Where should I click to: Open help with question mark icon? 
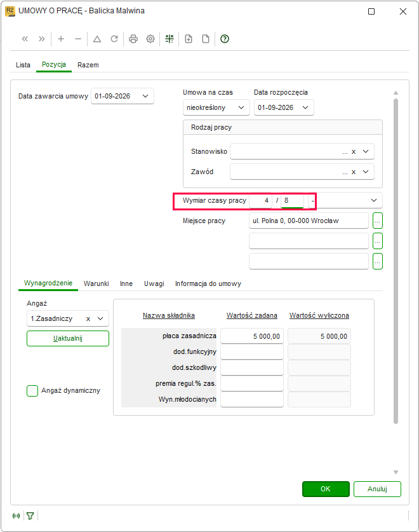pos(224,39)
